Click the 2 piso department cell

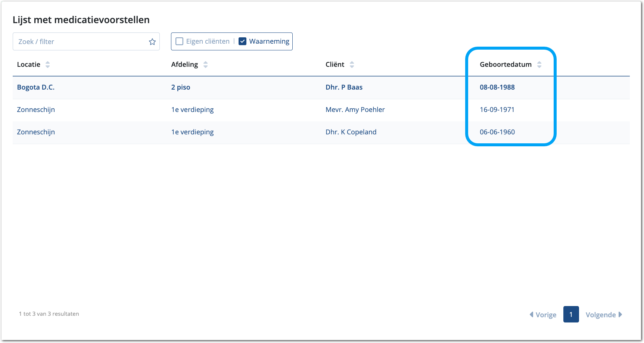point(181,87)
